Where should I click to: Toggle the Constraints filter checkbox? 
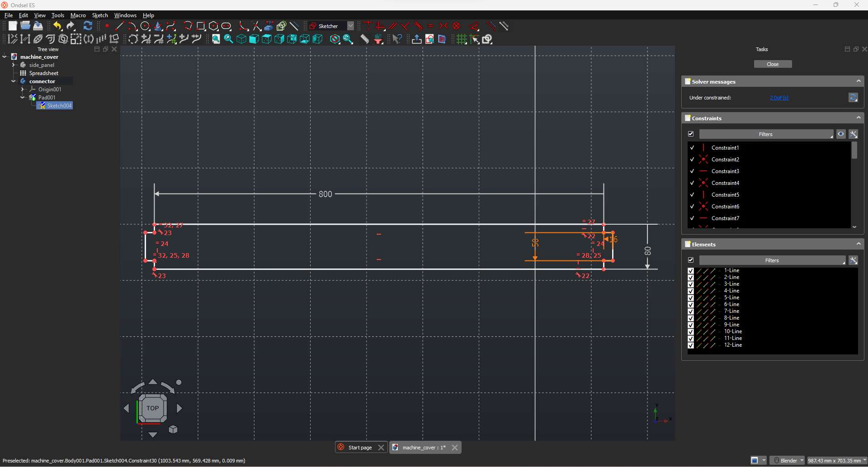click(x=691, y=134)
